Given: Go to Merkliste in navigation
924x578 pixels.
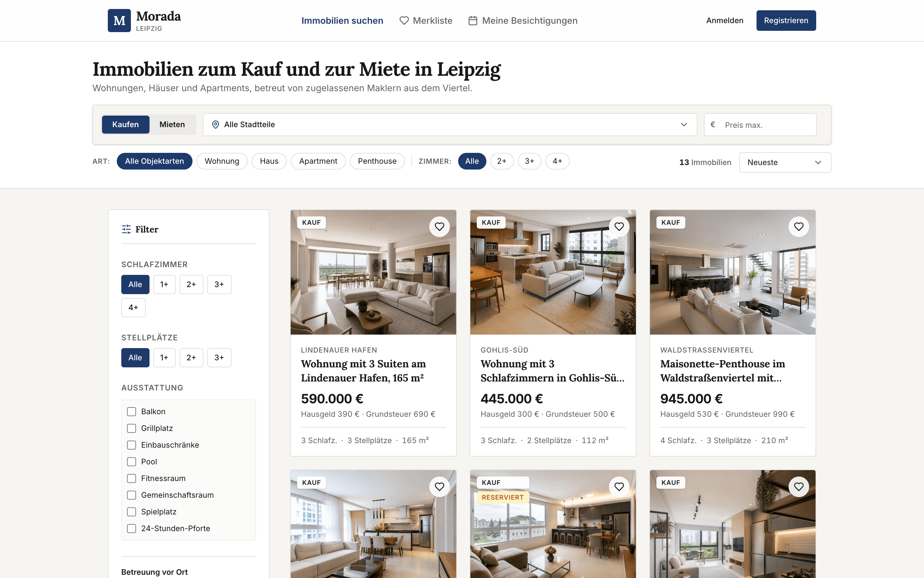Looking at the screenshot, I should [426, 21].
